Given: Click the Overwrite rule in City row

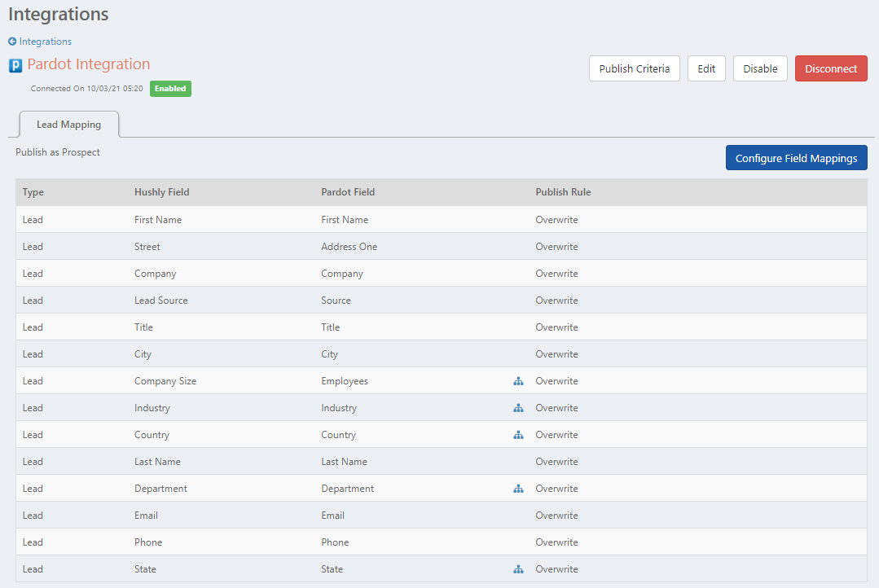Looking at the screenshot, I should click(556, 354).
